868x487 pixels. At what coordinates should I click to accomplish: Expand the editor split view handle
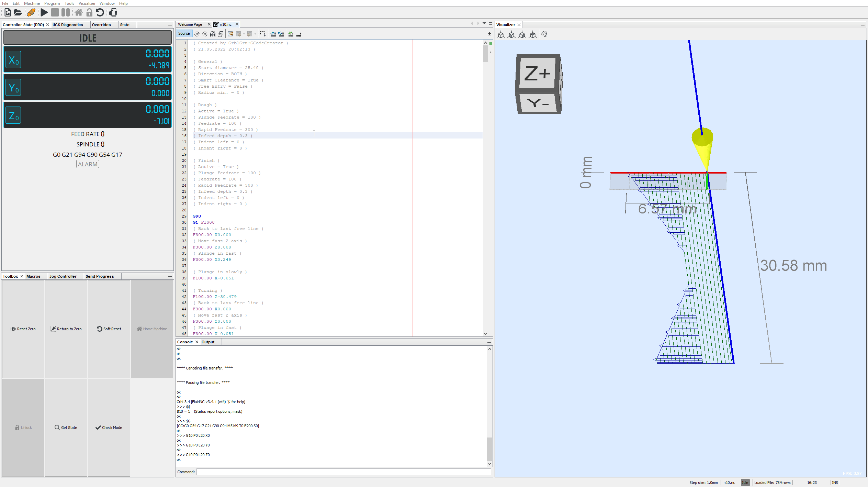pos(489,34)
